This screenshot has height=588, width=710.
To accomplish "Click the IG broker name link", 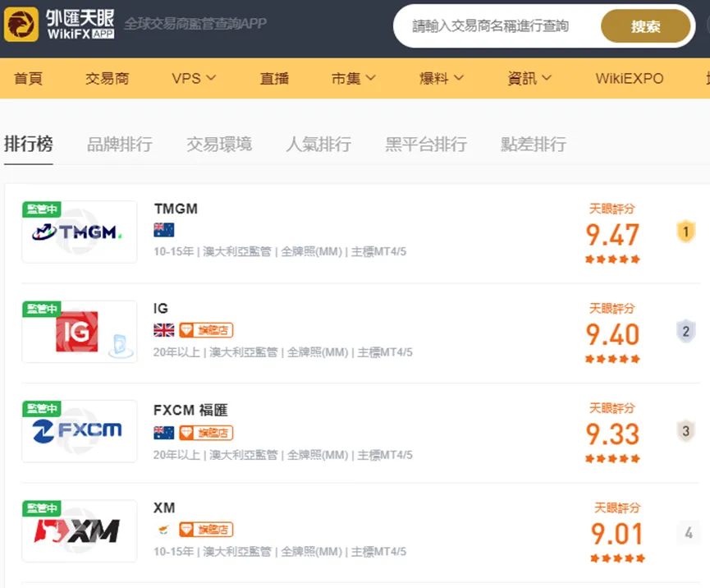I will point(161,309).
